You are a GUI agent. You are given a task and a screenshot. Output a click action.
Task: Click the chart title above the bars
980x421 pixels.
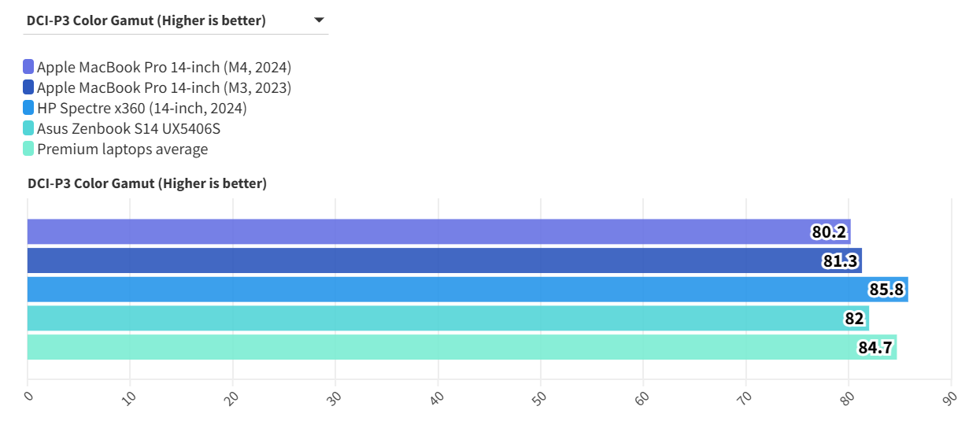coord(147,183)
